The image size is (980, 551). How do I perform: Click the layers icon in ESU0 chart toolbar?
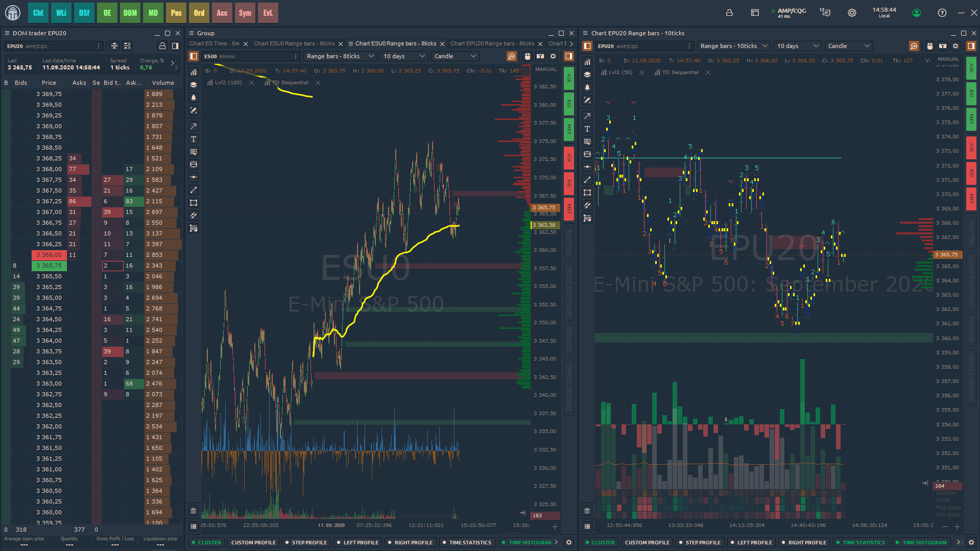click(194, 85)
